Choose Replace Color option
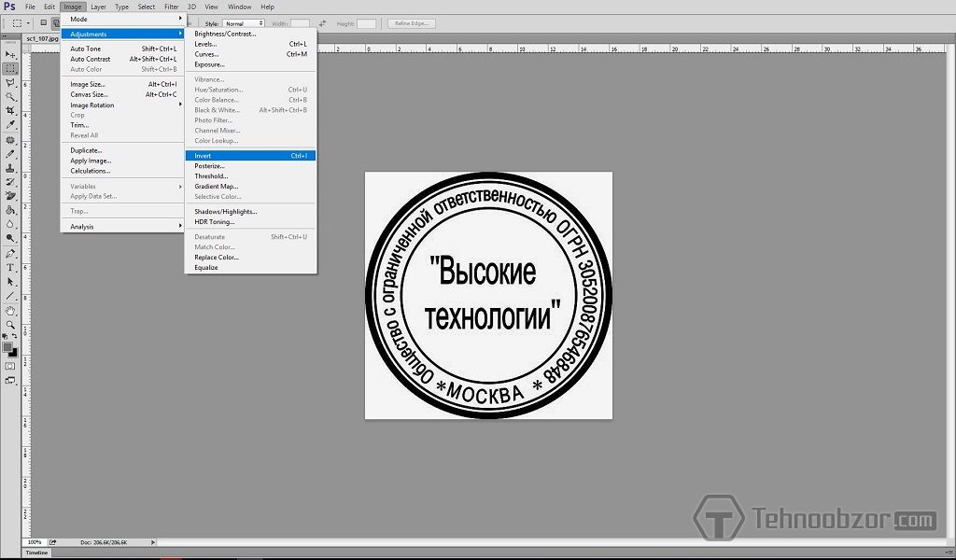Screen dimensions: 956x560 pos(250,258)
